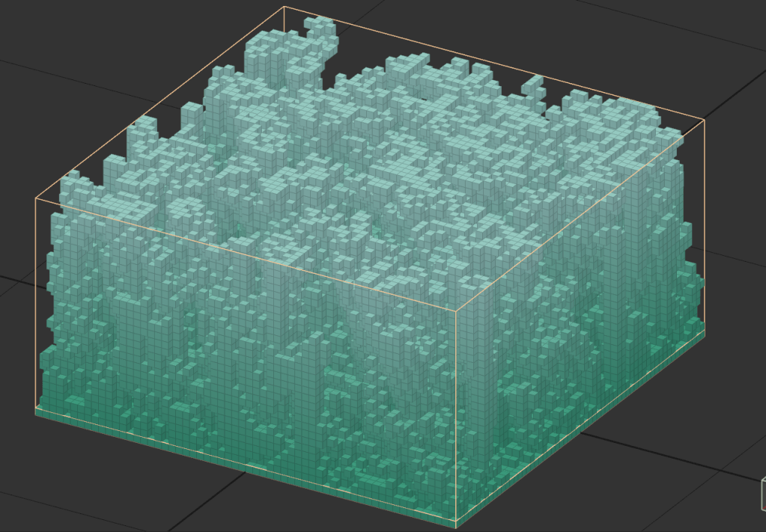
Task: Click the right top corner of bounding box
Action: [705, 119]
